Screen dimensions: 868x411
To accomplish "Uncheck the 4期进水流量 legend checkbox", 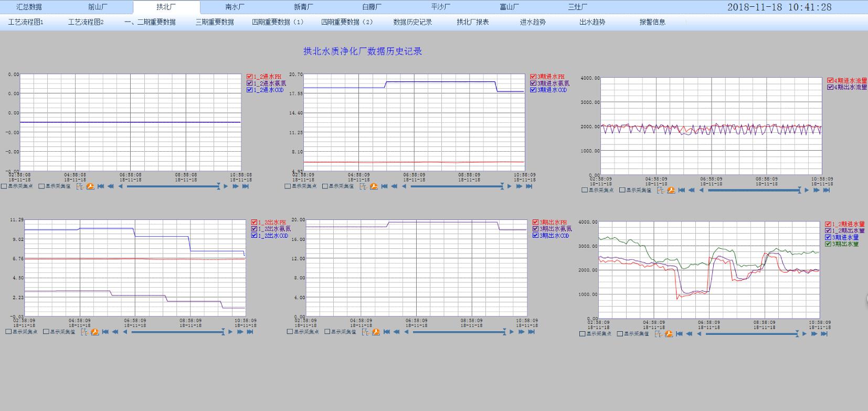I will coord(830,81).
